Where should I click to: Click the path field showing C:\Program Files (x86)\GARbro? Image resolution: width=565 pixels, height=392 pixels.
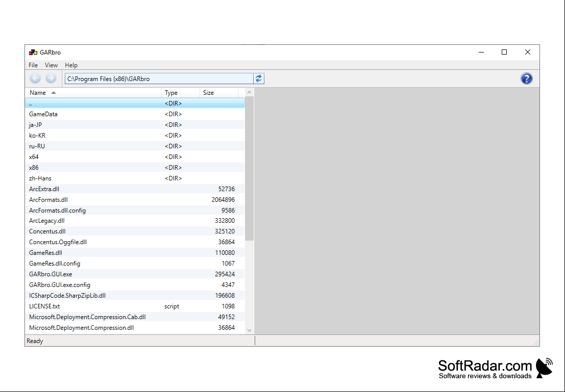[159, 79]
